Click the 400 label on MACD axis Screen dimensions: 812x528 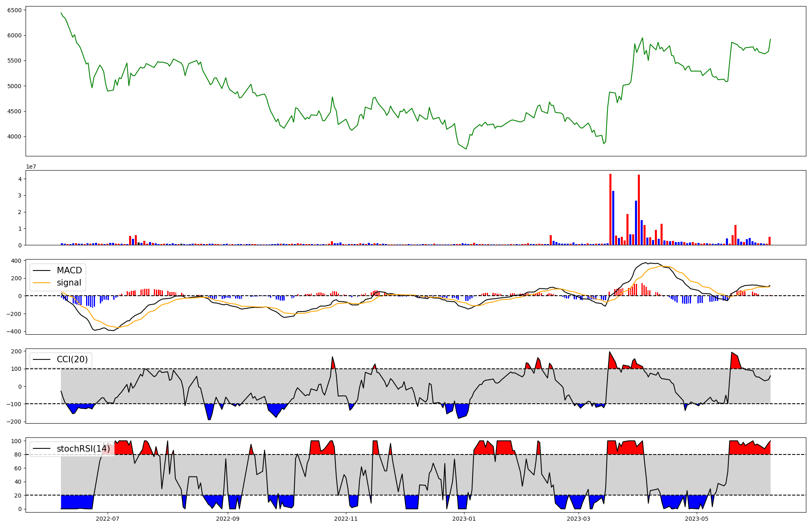pos(16,261)
